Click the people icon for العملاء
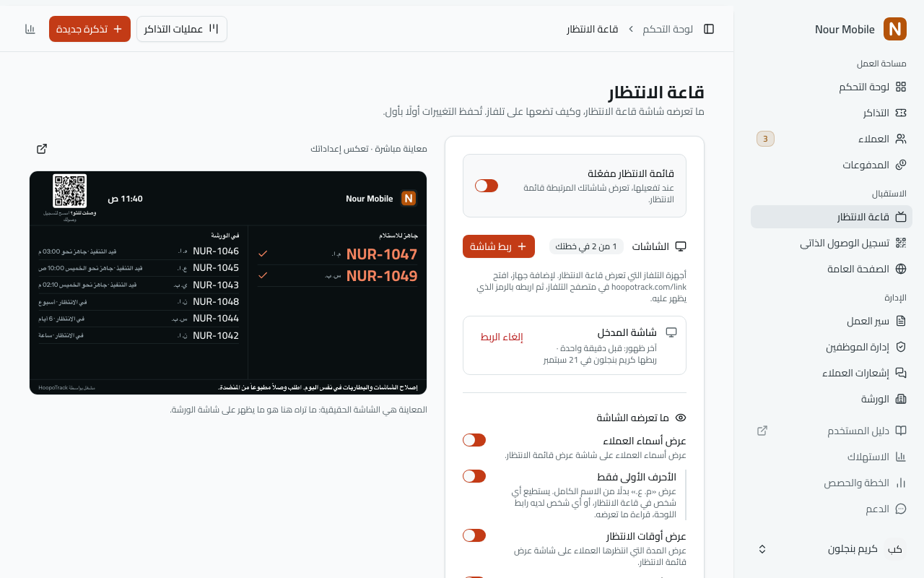The width and height of the screenshot is (924, 578). point(901,139)
